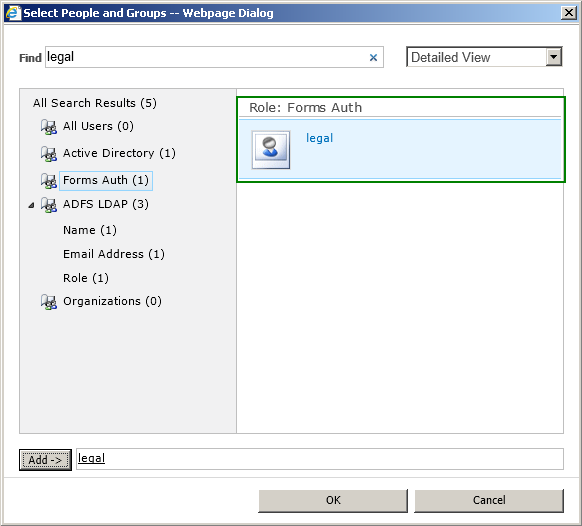Image resolution: width=582 pixels, height=526 pixels.
Task: Open the Detailed View dropdown arrow
Action: pos(553,57)
